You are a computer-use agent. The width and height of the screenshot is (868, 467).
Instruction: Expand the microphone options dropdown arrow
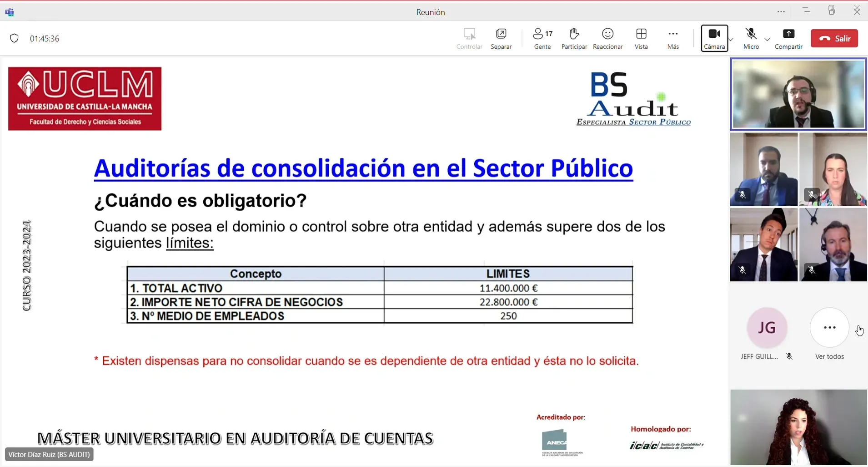768,40
